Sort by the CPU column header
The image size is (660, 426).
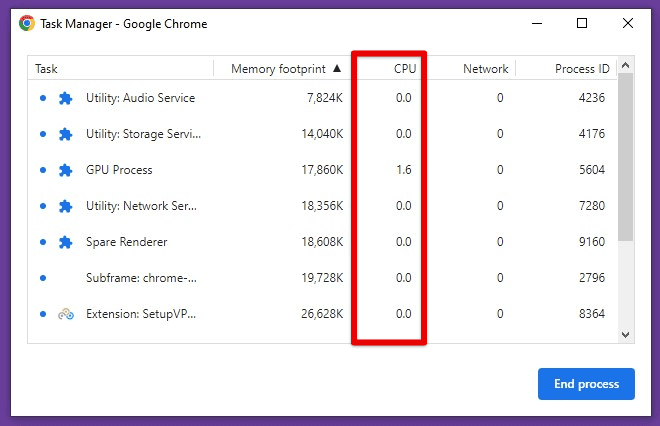pos(405,69)
